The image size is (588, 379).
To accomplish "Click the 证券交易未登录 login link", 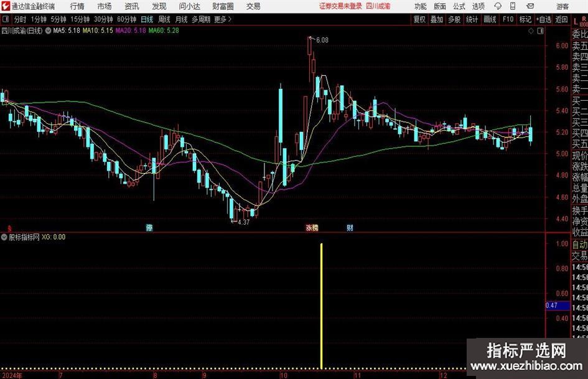I will [x=340, y=6].
